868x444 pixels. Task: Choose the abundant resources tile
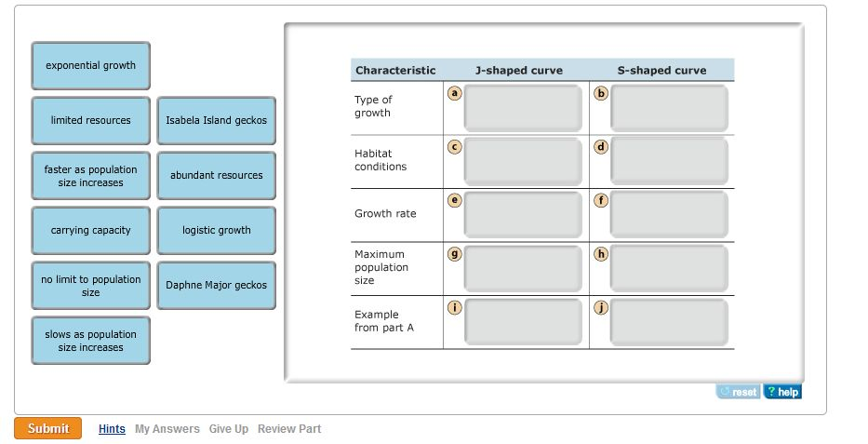pyautogui.click(x=217, y=176)
